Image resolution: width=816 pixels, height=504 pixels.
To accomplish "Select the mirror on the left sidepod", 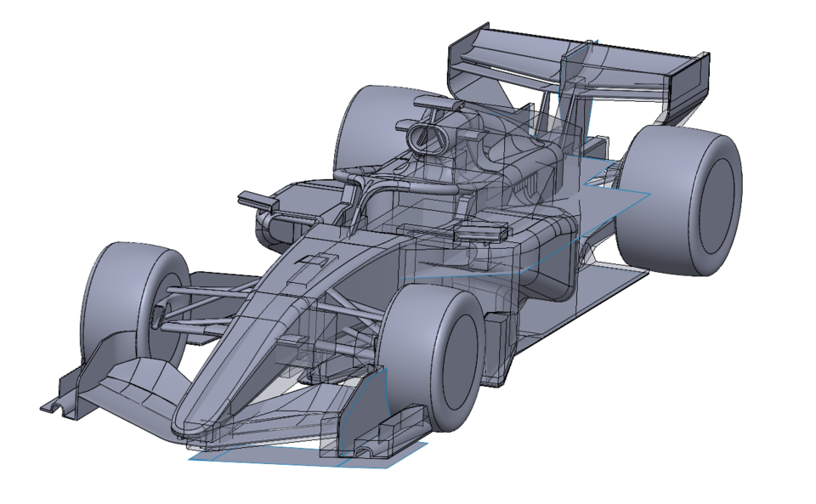I will 255,201.
